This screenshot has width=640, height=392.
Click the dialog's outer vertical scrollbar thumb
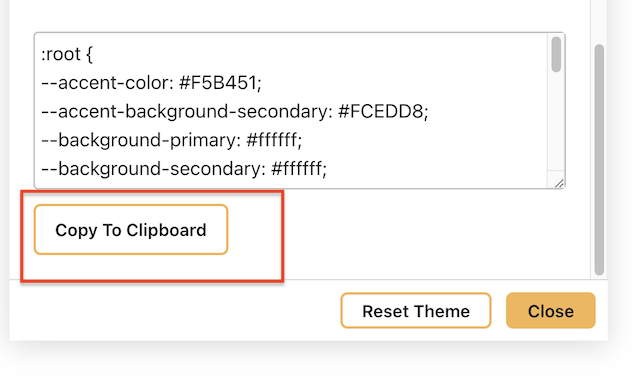coord(599,159)
